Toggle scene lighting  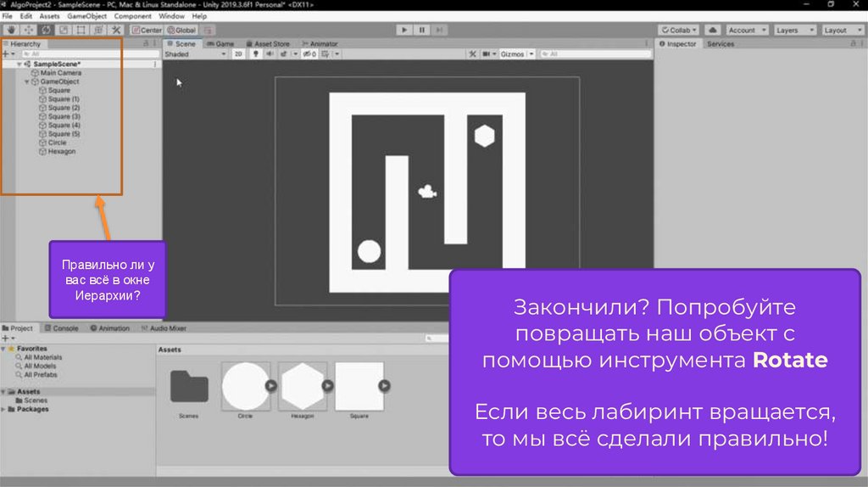[x=256, y=54]
